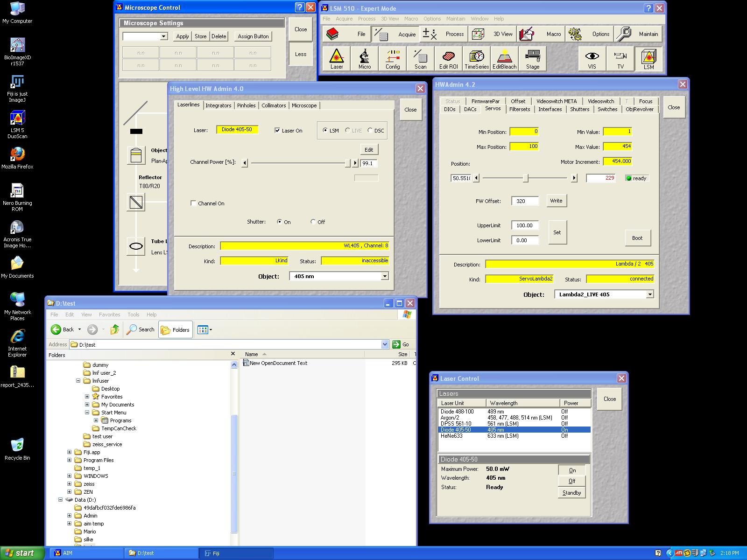The image size is (747, 560).
Task: Open the Shutters tab in HWAdmin
Action: 579,109
